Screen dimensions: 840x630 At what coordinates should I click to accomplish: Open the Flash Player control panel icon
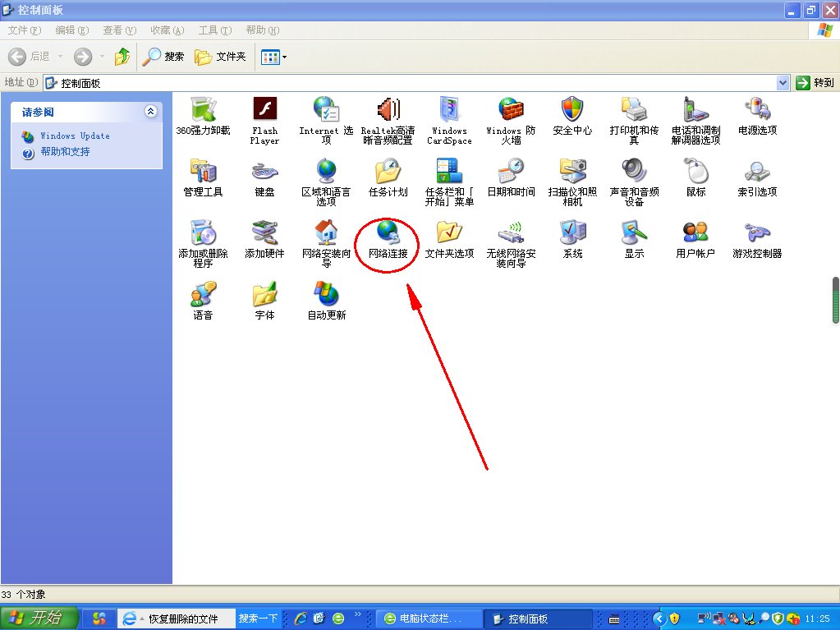[264, 110]
